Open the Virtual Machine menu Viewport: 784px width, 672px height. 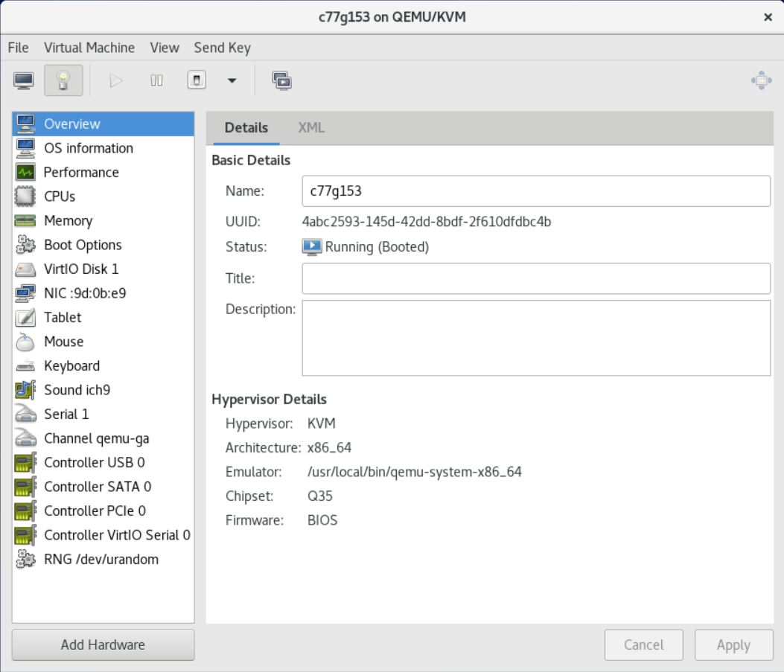[89, 48]
